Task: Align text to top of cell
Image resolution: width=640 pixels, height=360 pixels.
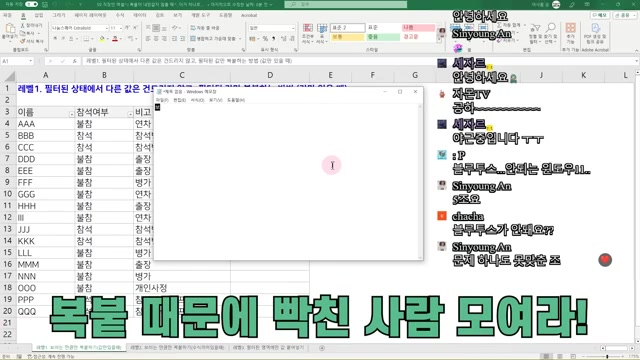Action: point(148,28)
